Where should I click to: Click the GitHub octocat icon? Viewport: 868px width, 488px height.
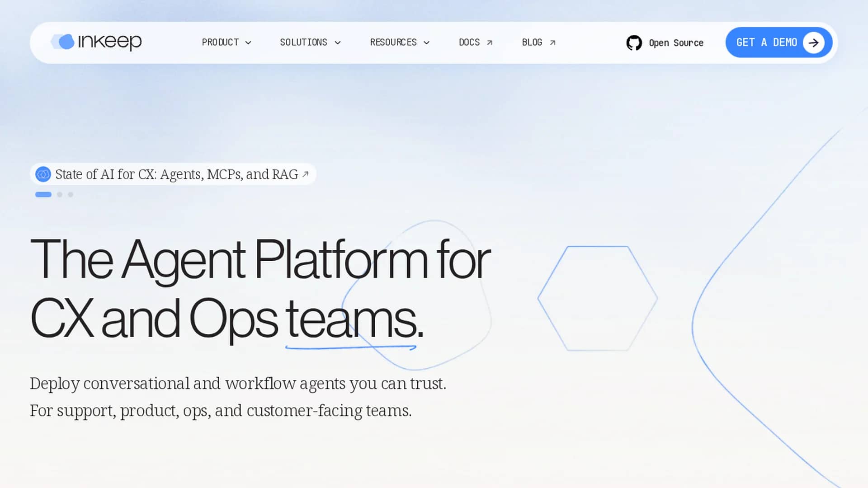(x=634, y=43)
